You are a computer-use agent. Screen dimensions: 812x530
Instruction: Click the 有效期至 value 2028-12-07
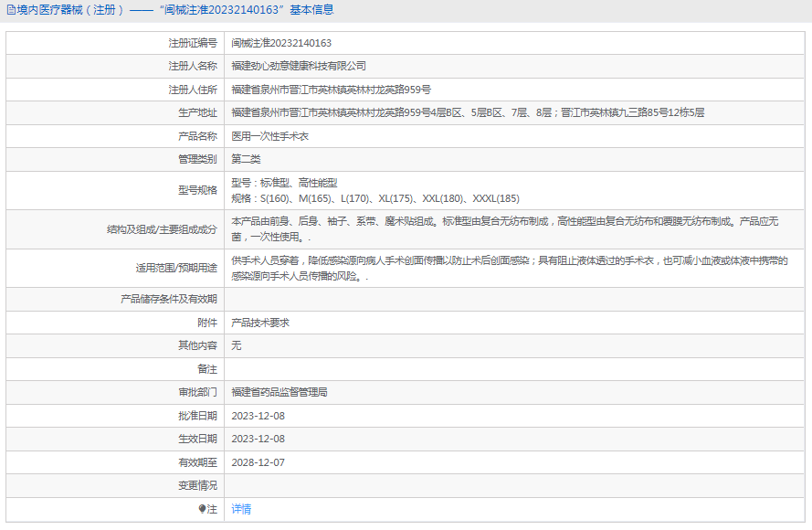click(258, 462)
